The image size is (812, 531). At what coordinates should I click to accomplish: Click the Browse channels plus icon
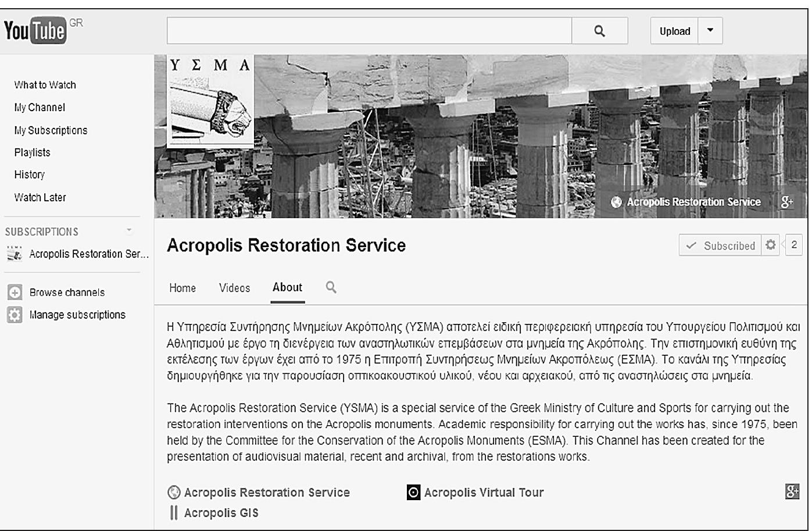coord(15,292)
